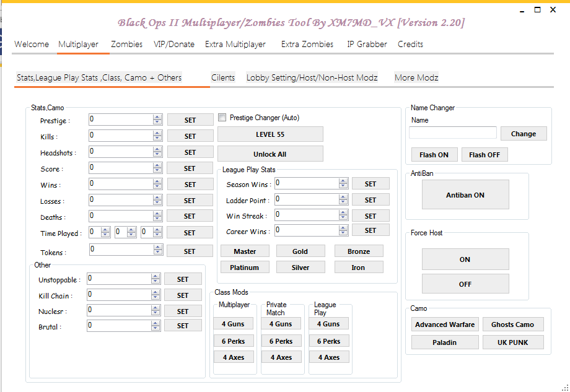Click SET for Deaths

pyautogui.click(x=190, y=216)
